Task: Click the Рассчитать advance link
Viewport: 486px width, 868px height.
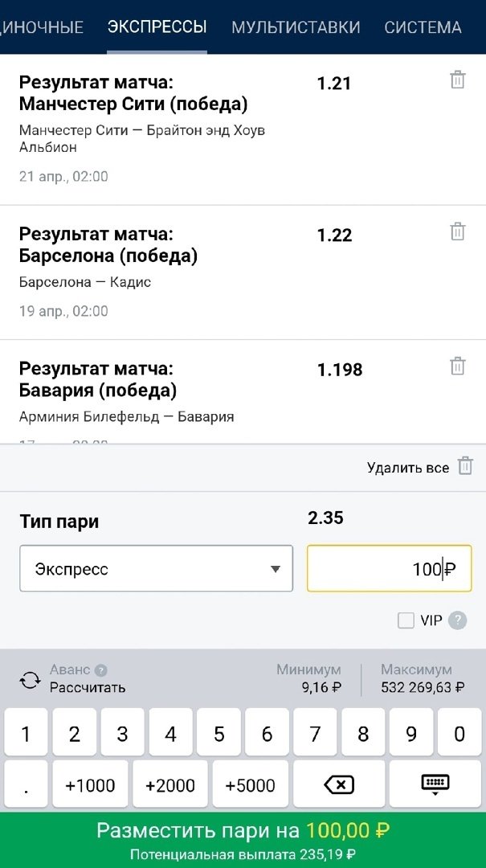Action: 88,688
